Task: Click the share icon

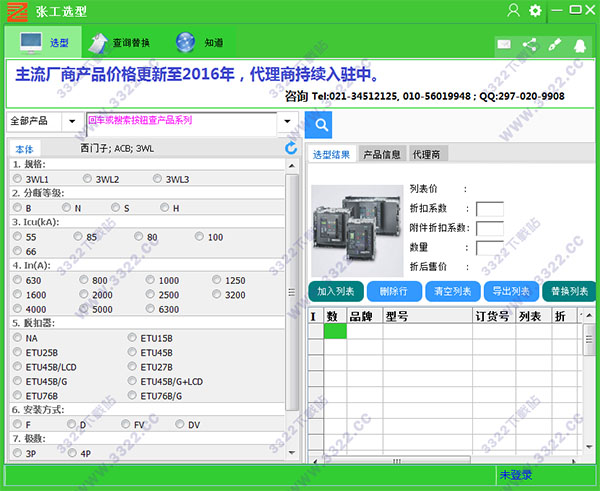Action: pyautogui.click(x=529, y=45)
